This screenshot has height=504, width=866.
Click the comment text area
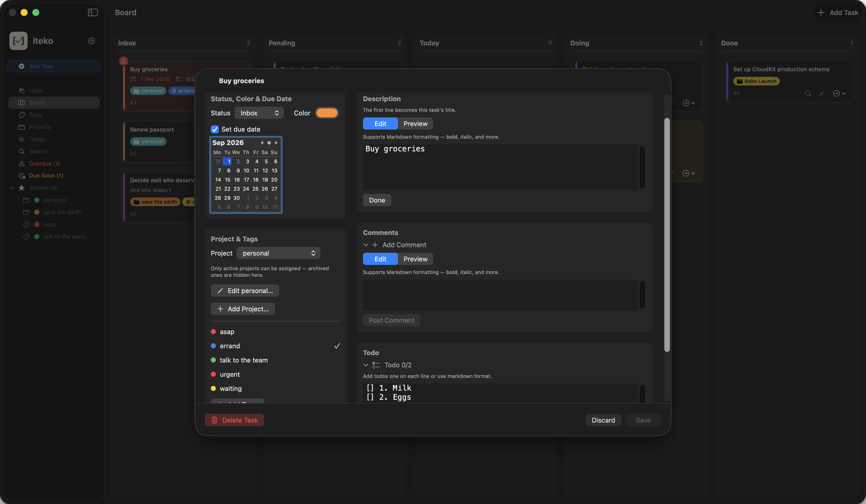[500, 295]
